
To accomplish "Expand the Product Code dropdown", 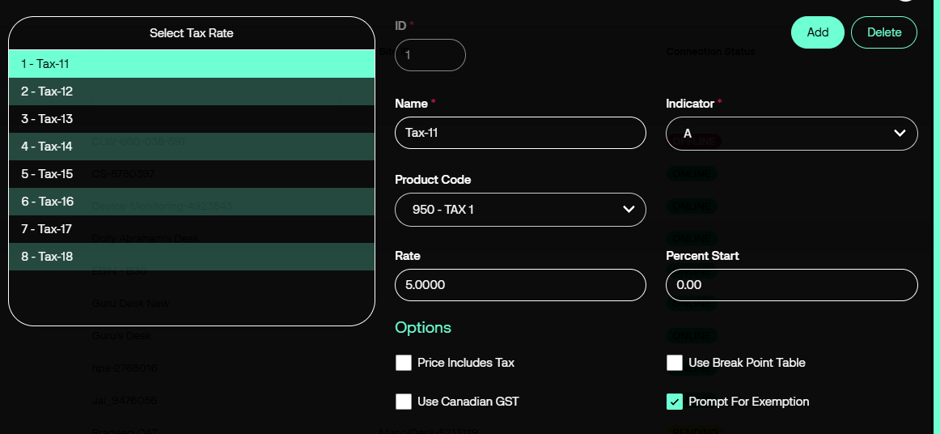I will (520, 209).
